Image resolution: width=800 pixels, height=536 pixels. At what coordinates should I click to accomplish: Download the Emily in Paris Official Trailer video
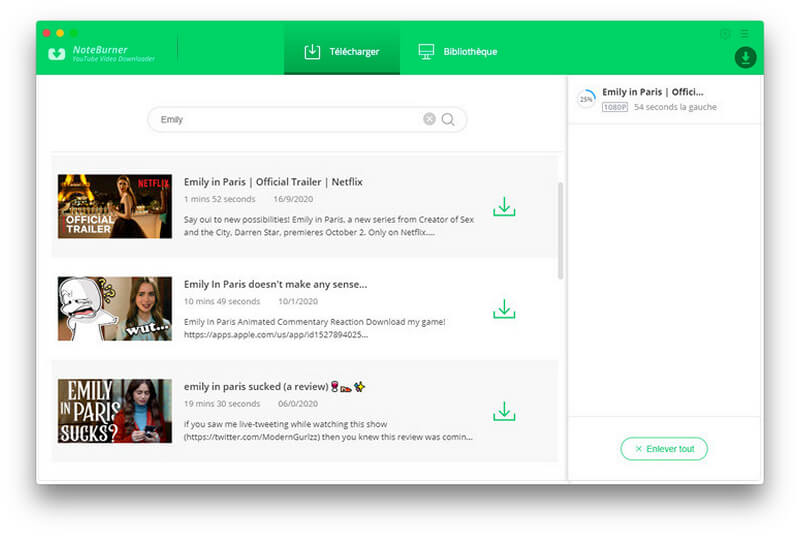[x=504, y=207]
